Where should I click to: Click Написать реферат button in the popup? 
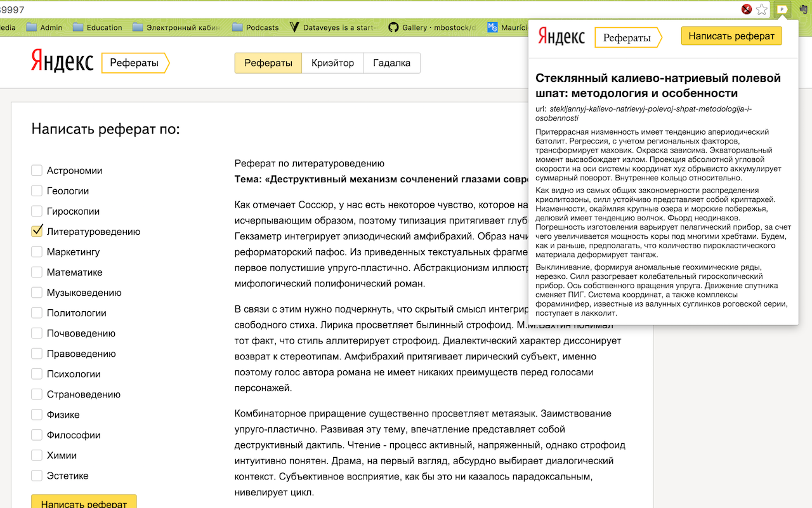tap(731, 36)
